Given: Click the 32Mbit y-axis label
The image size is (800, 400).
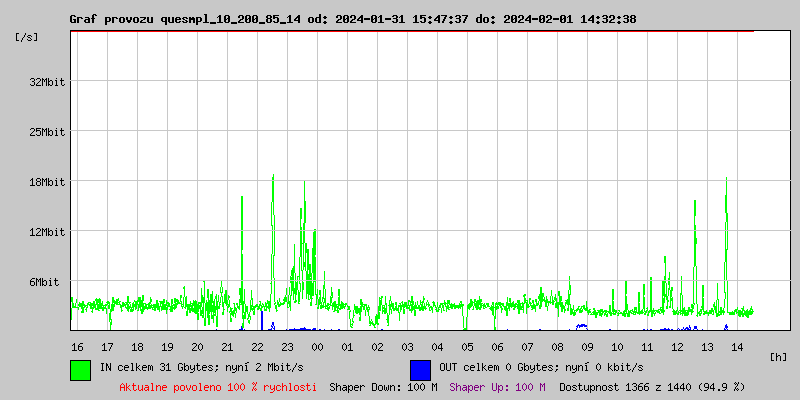Looking at the screenshot, I should click(x=46, y=82).
